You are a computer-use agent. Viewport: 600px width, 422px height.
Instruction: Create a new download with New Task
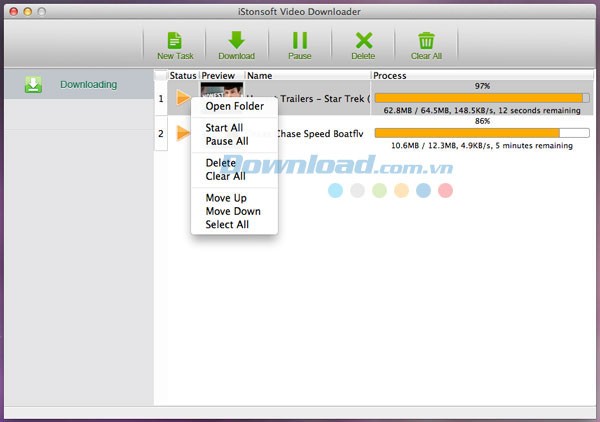175,46
